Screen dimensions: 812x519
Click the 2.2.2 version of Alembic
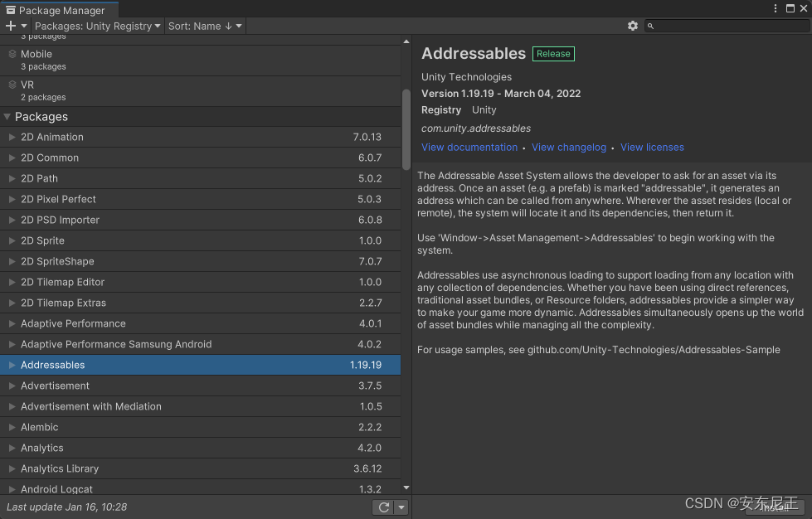click(x=370, y=427)
